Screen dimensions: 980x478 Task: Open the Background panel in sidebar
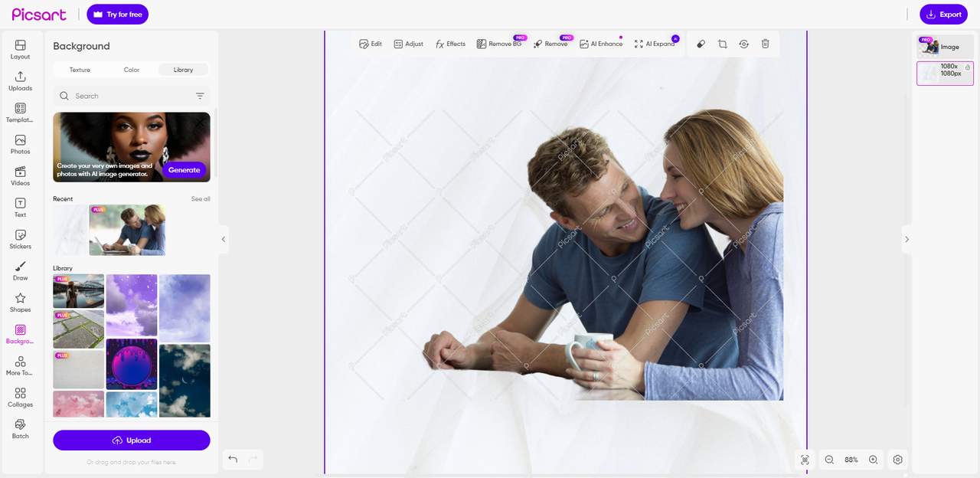(x=20, y=334)
